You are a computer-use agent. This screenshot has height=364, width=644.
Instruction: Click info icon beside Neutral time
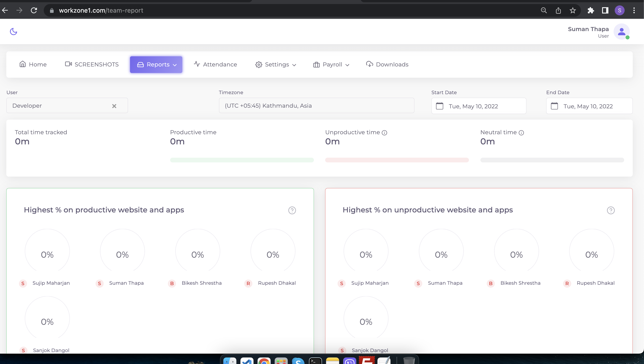click(521, 133)
